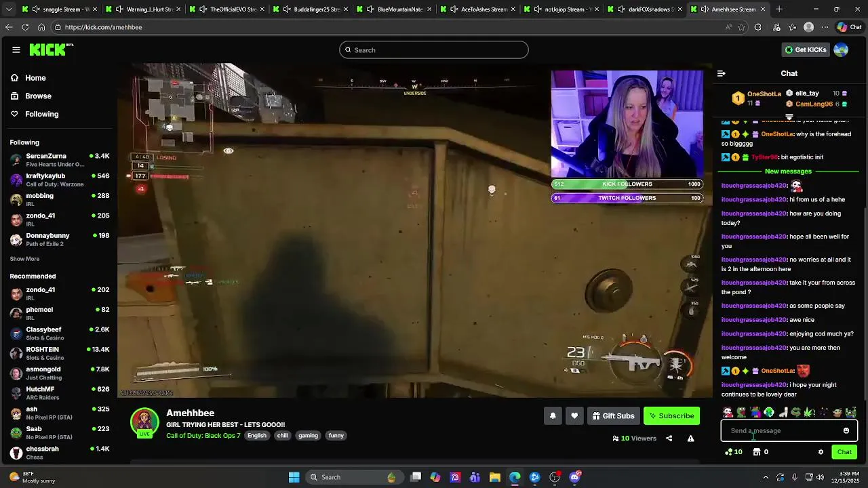This screenshot has width=868, height=488.
Task: Open asmongold channel in Recommended
Action: pyautogui.click(x=60, y=373)
